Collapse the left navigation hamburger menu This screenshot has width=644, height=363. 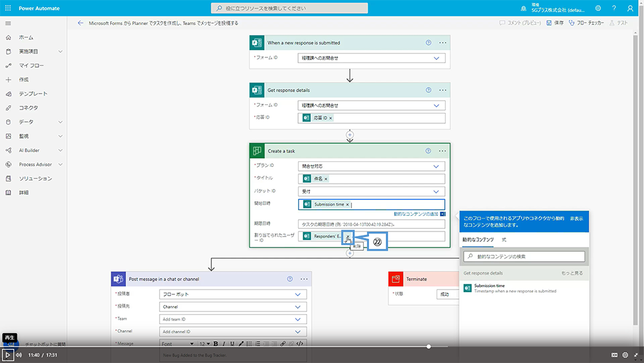coord(8,23)
